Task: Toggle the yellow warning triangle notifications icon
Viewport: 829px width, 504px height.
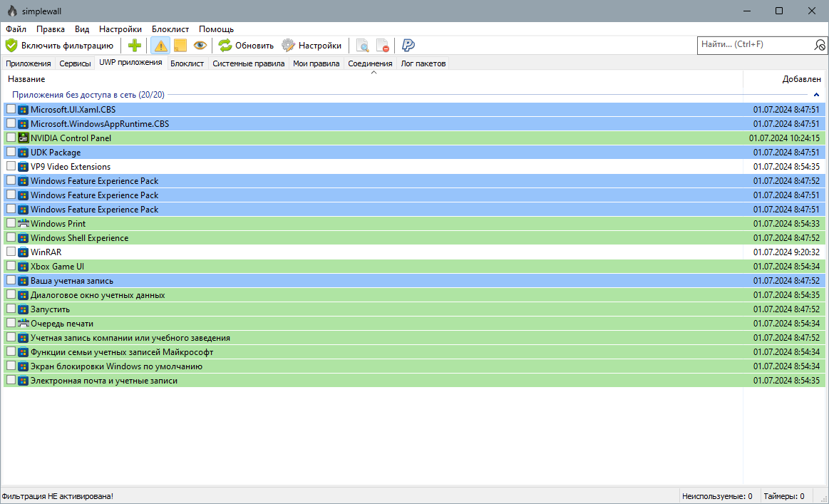Action: [x=160, y=46]
